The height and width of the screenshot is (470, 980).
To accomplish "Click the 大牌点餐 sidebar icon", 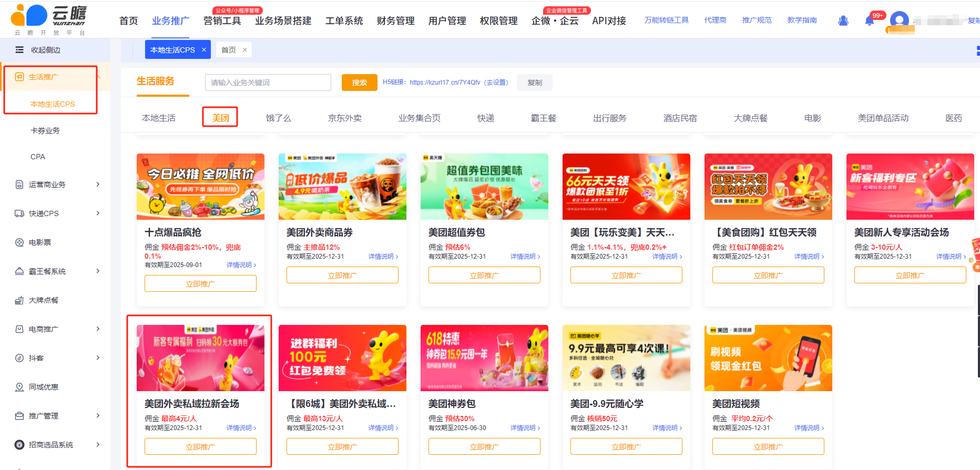I will click(x=19, y=300).
